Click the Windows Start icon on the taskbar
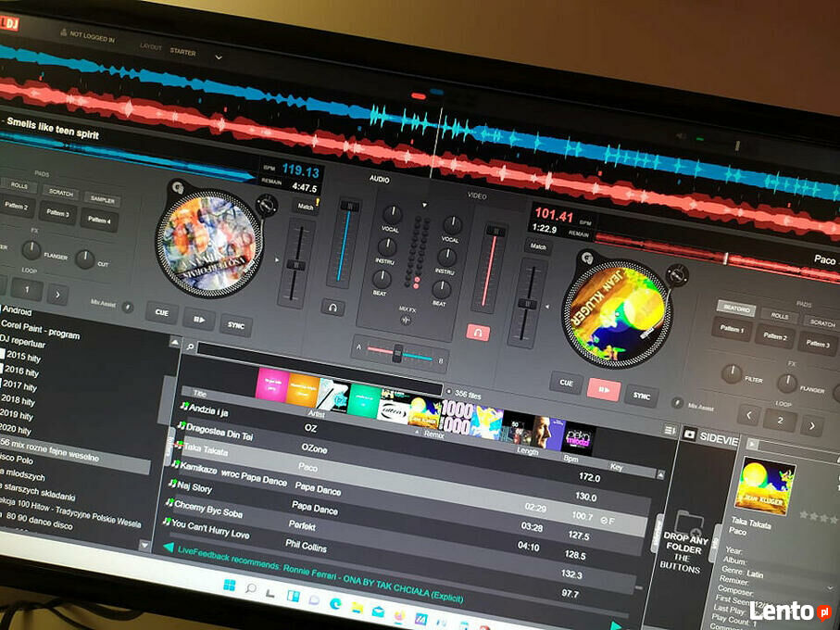The height and width of the screenshot is (630, 840). (228, 585)
